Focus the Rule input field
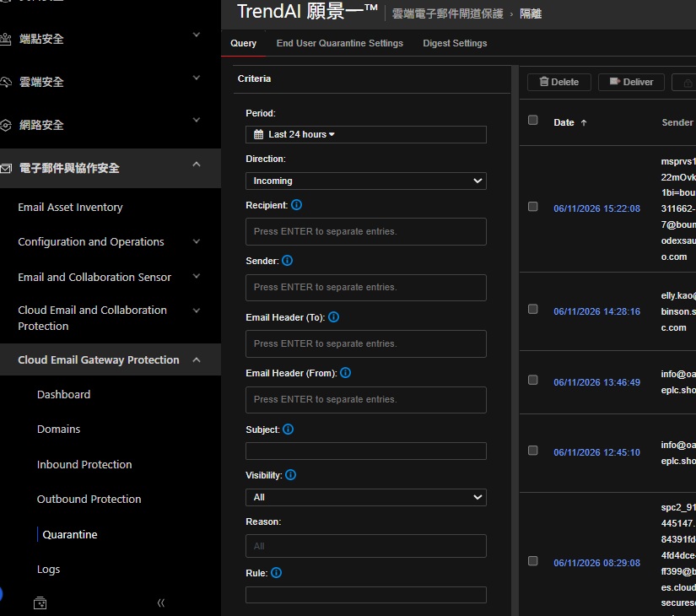This screenshot has height=616, width=696. point(366,595)
